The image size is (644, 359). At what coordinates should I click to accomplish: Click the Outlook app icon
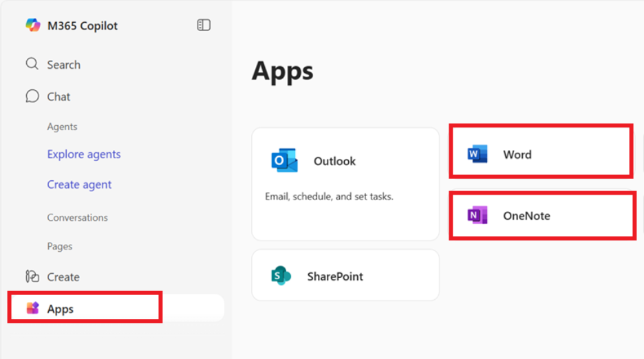[284, 160]
